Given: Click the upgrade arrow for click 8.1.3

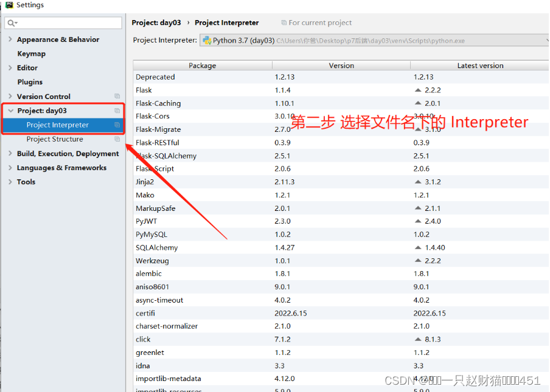Looking at the screenshot, I should coord(418,339).
